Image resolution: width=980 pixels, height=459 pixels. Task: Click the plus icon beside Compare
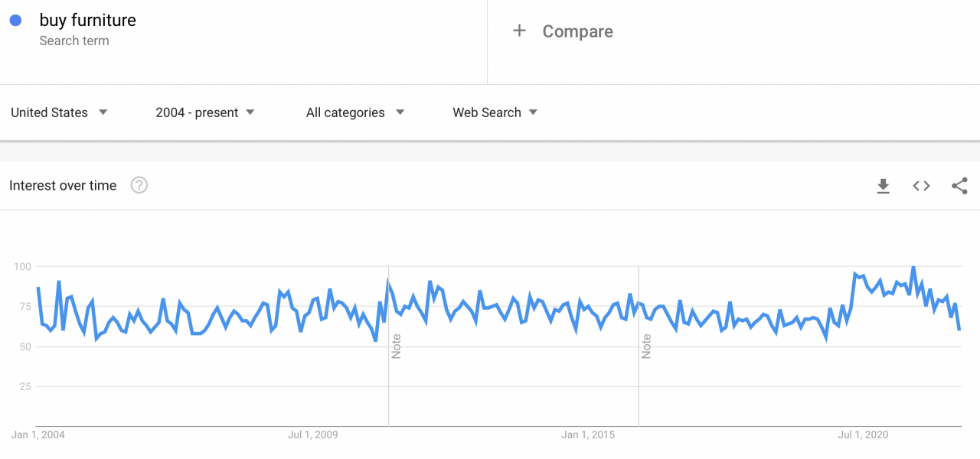(x=519, y=31)
